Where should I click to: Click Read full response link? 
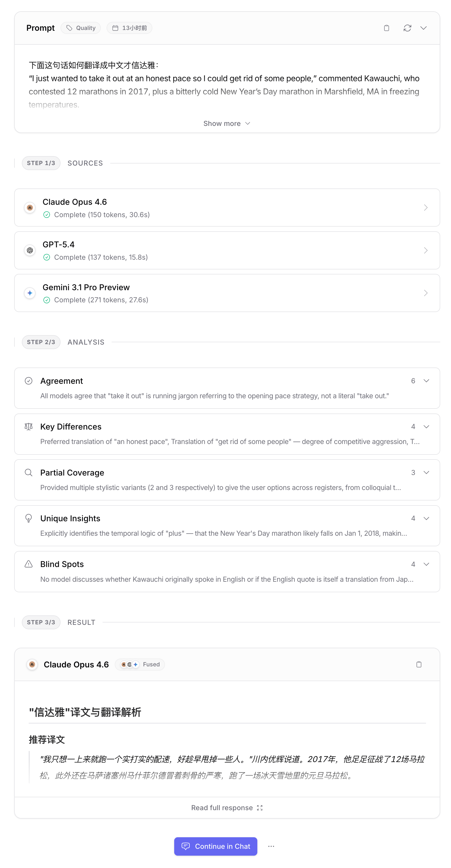[227, 808]
